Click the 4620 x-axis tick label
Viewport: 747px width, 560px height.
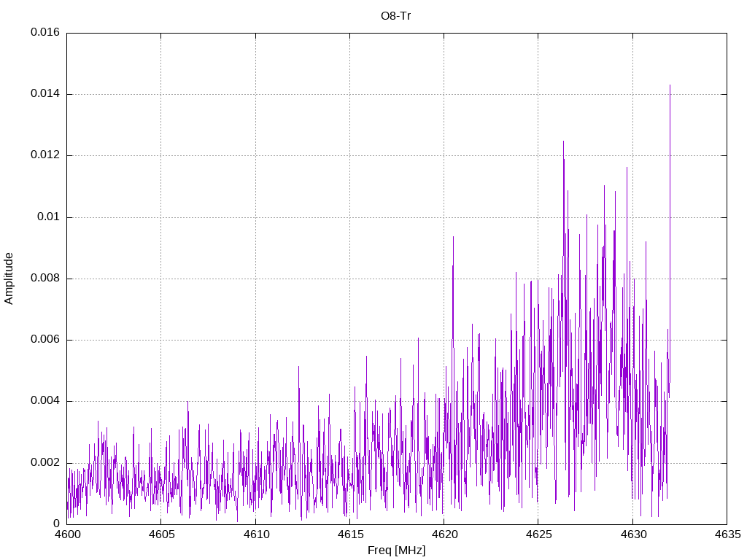click(x=444, y=534)
